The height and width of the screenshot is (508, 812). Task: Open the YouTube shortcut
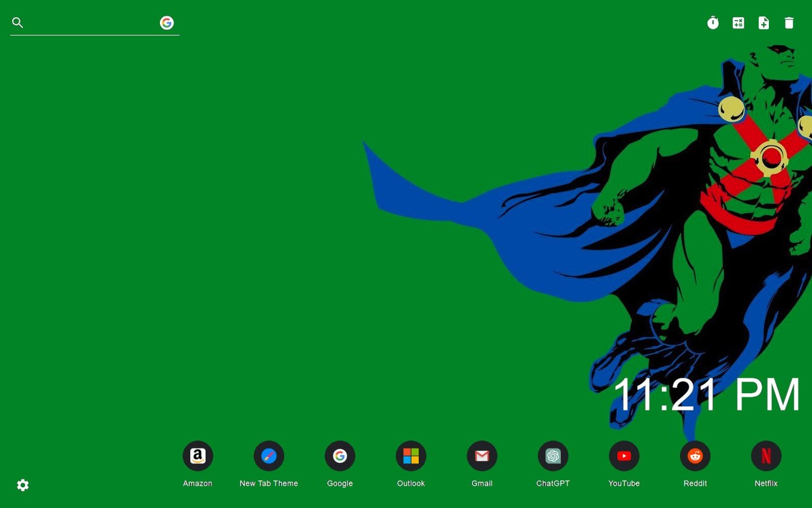(x=624, y=456)
